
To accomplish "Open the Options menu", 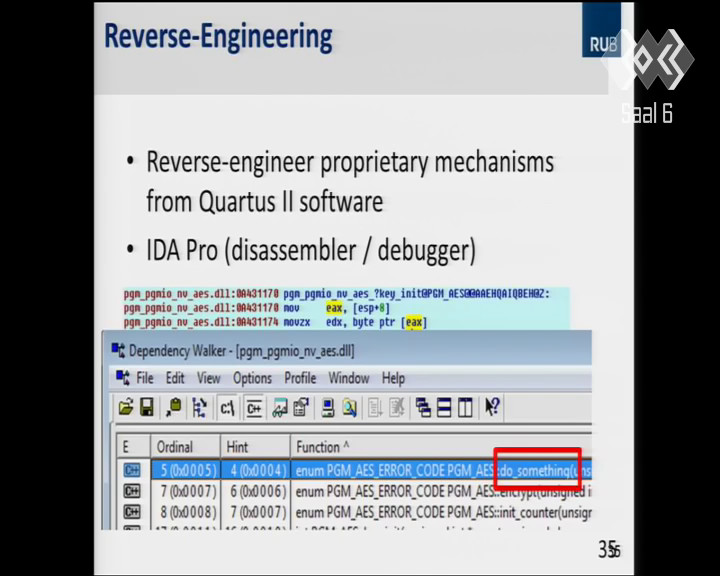I will click(x=252, y=378).
